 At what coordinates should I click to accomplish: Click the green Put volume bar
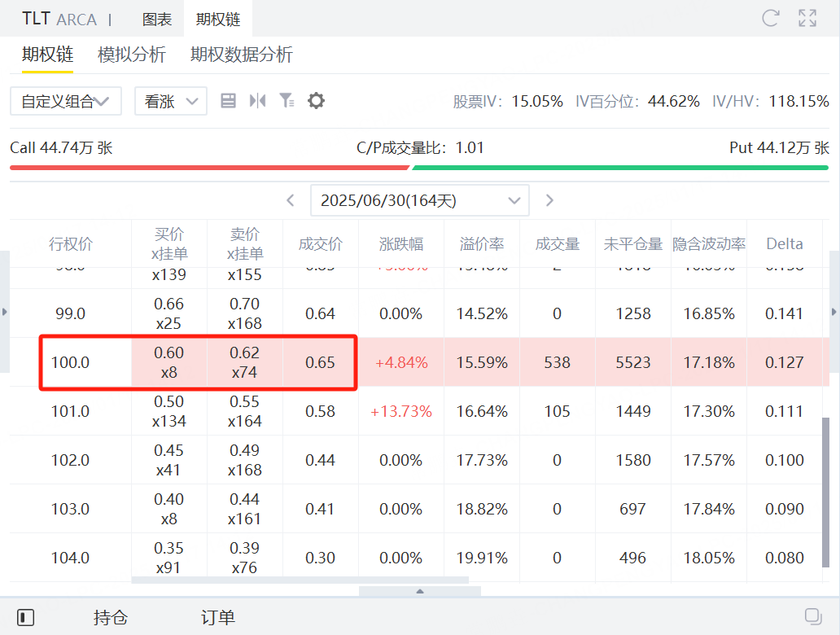pyautogui.click(x=620, y=168)
